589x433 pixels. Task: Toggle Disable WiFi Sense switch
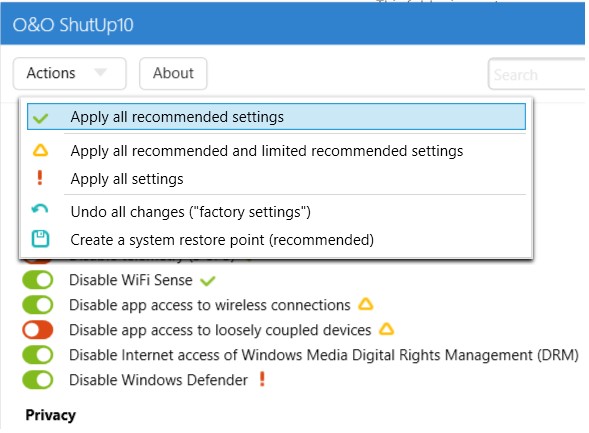(x=38, y=280)
